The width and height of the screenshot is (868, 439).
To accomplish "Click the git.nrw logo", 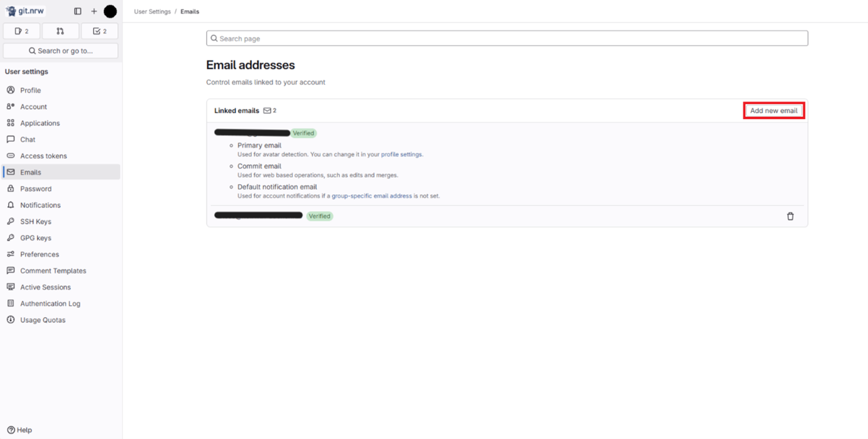I will point(26,10).
